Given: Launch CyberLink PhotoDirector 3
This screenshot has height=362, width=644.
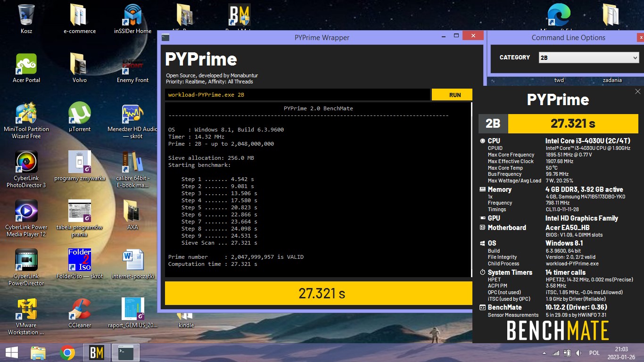Looking at the screenshot, I should click(26, 169).
